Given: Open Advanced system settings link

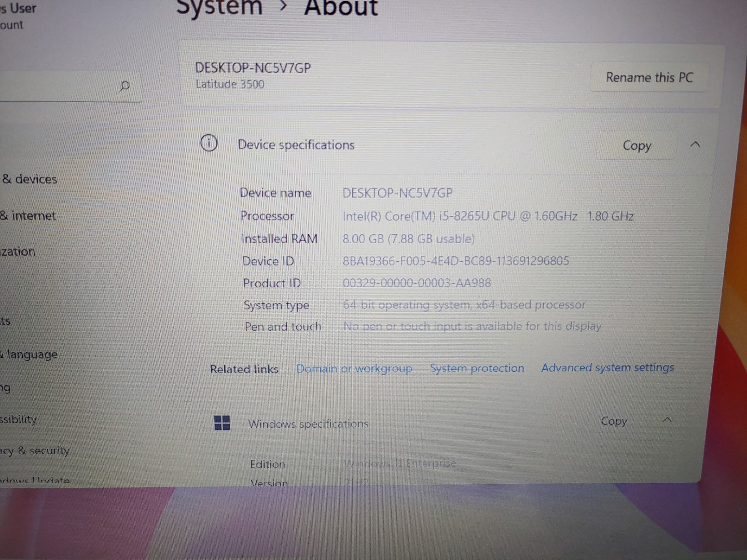Looking at the screenshot, I should point(607,367).
